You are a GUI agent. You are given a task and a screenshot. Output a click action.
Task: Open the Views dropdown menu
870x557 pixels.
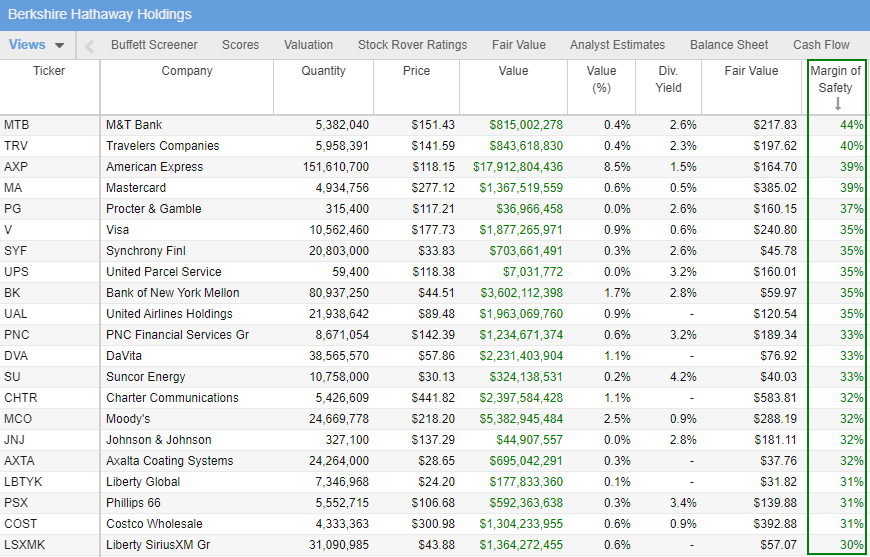click(x=37, y=45)
